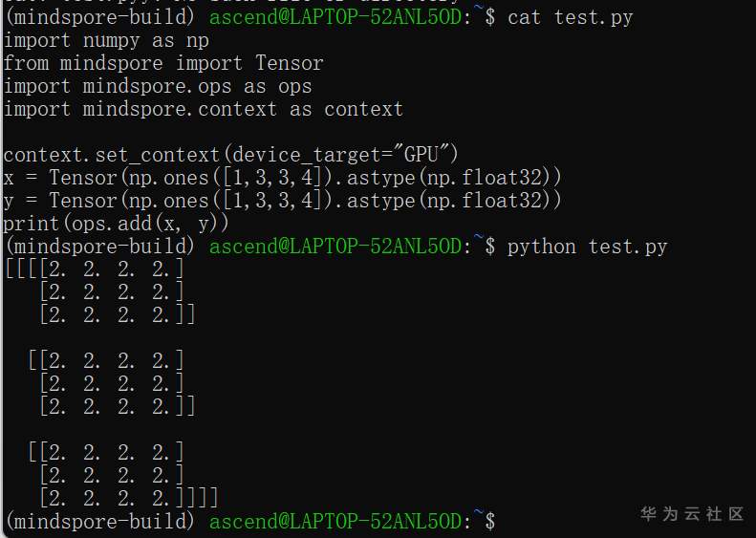This screenshot has height=538, width=756.
Task: Click the last output row ending with "]]]]"
Action: 129,498
